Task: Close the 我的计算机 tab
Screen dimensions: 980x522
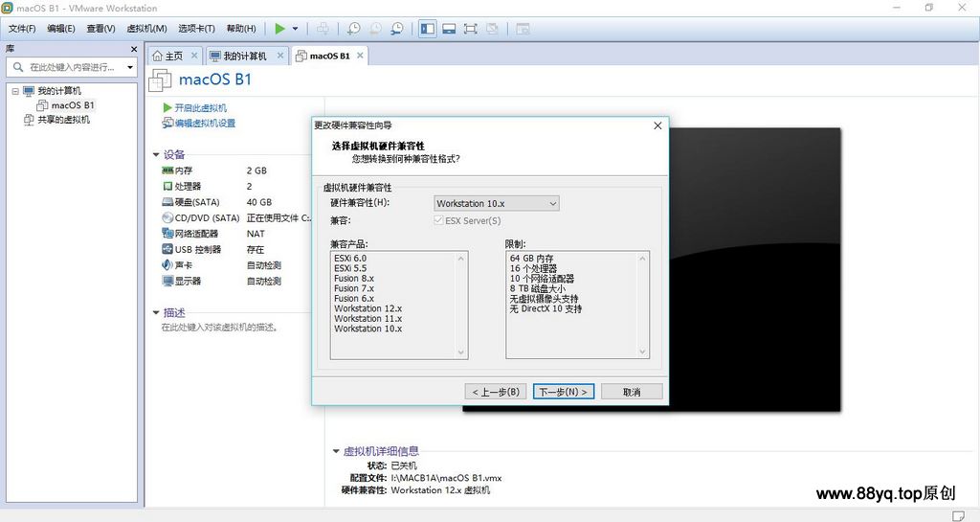Action: (x=280, y=56)
